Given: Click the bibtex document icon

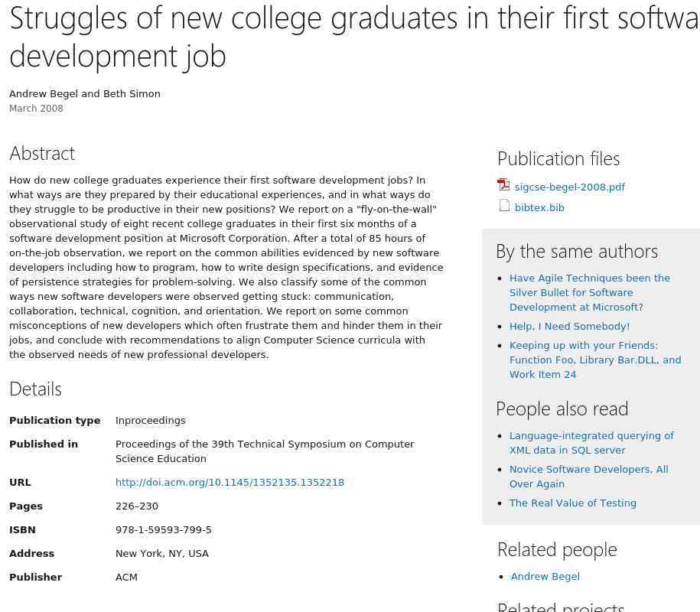Looking at the screenshot, I should pyautogui.click(x=504, y=205).
